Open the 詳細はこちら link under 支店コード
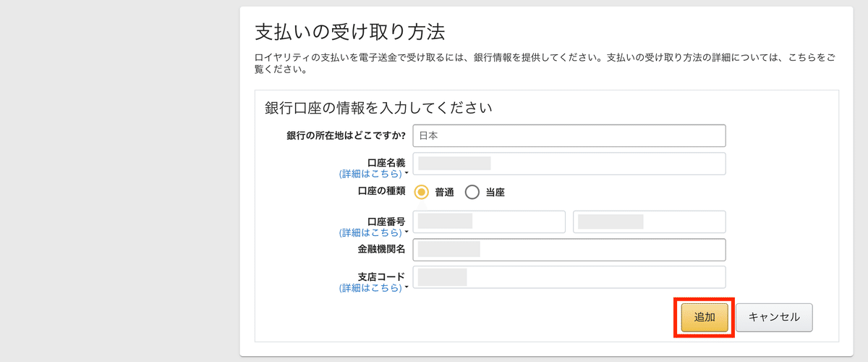The image size is (868, 362). tap(370, 287)
